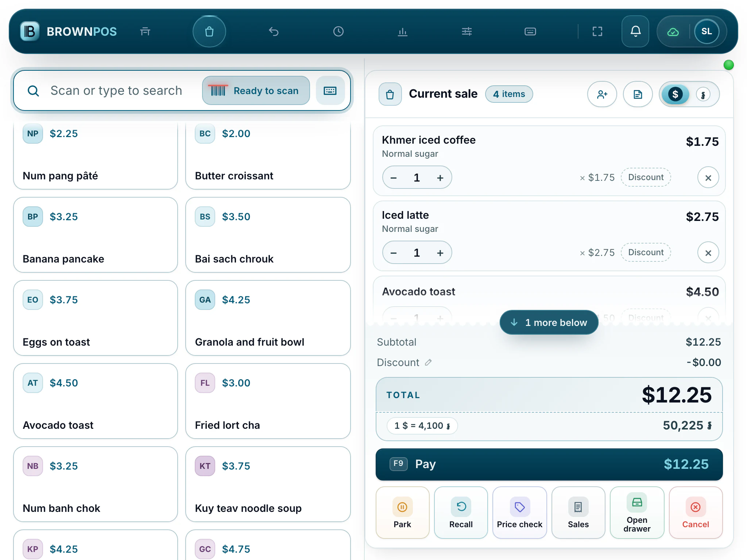Click the 50,225 riel total

[x=687, y=425]
